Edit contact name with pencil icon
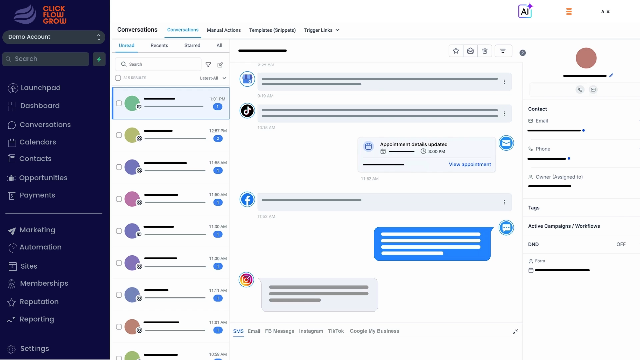The height and width of the screenshot is (360, 640). [611, 75]
